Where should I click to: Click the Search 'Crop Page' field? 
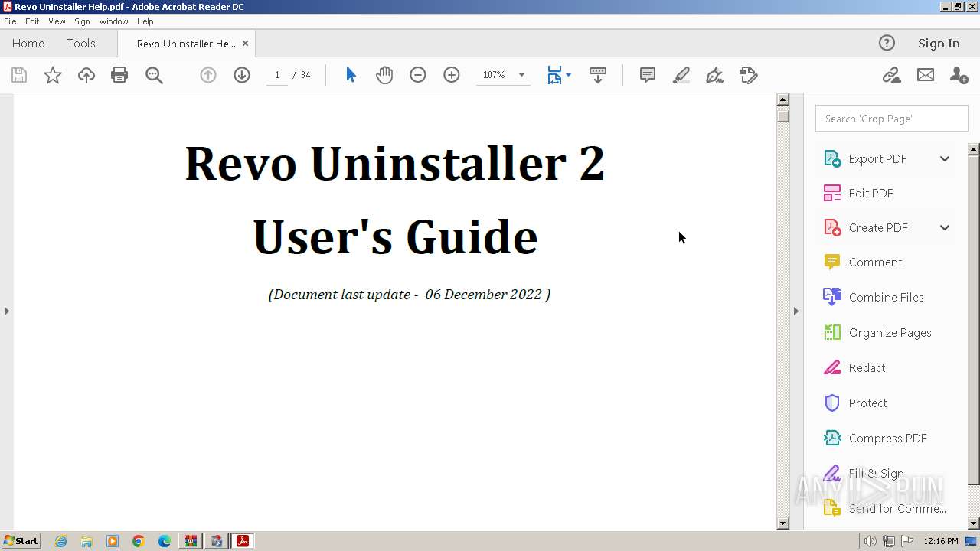891,119
